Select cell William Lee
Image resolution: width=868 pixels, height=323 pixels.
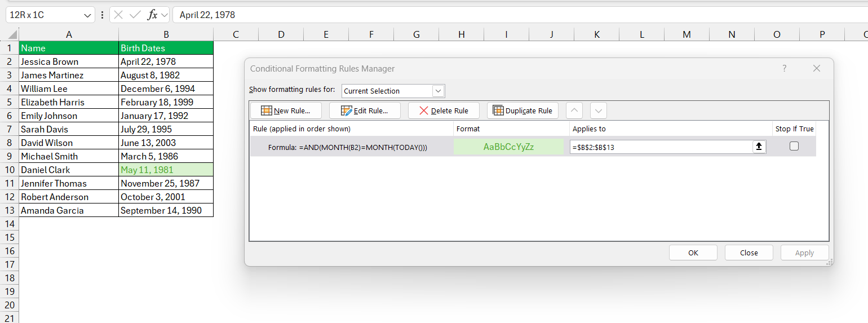(x=69, y=89)
